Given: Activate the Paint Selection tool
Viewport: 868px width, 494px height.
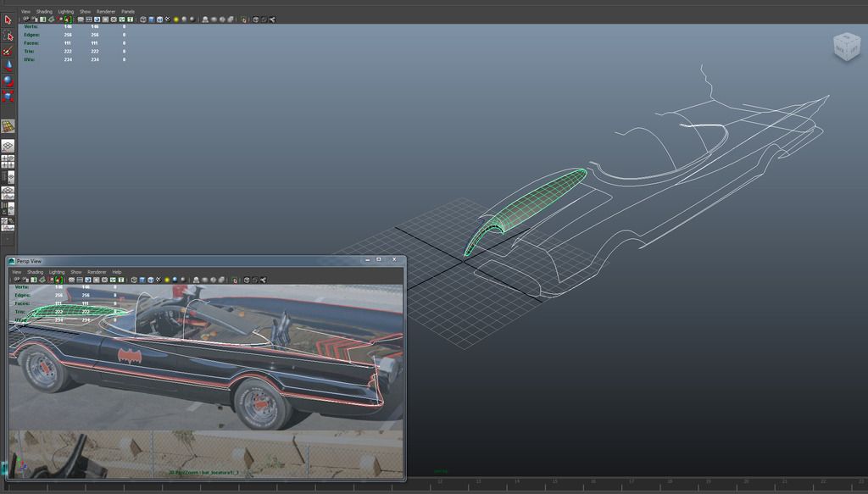Looking at the screenshot, I should (8, 51).
